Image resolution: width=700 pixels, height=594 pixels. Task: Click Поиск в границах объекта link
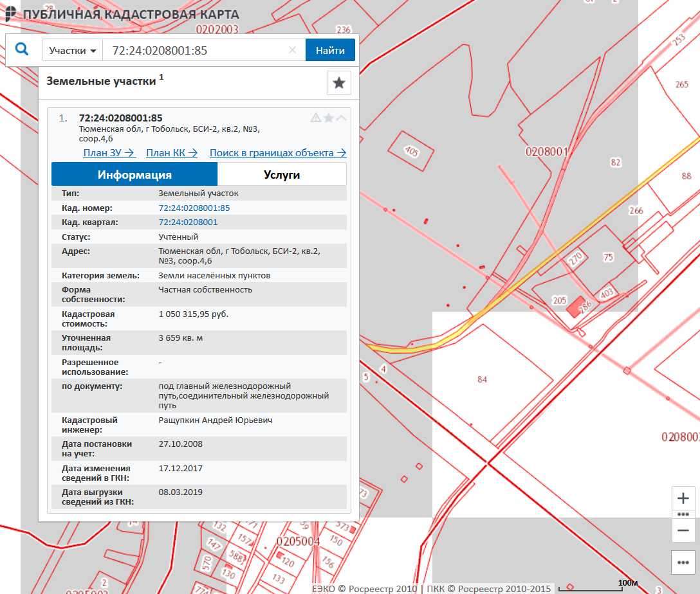[277, 153]
